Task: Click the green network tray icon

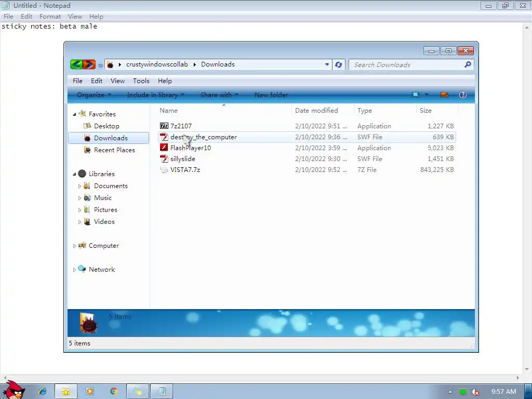Action: [x=463, y=392]
